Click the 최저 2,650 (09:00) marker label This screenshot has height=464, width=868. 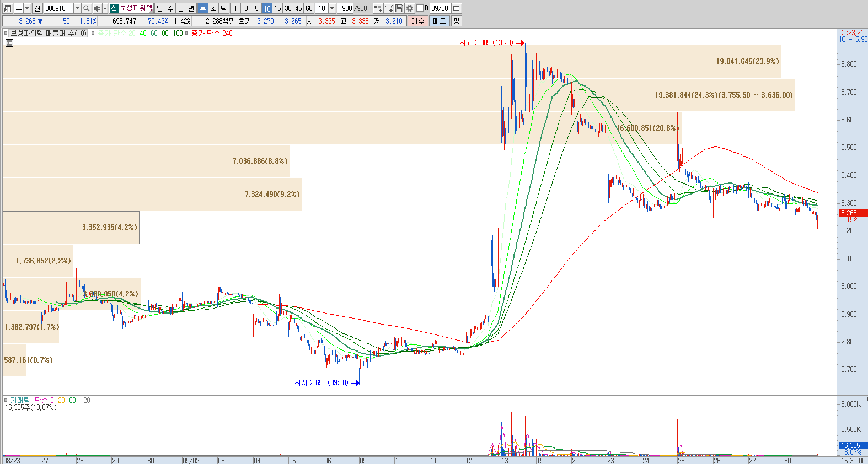pyautogui.click(x=321, y=382)
